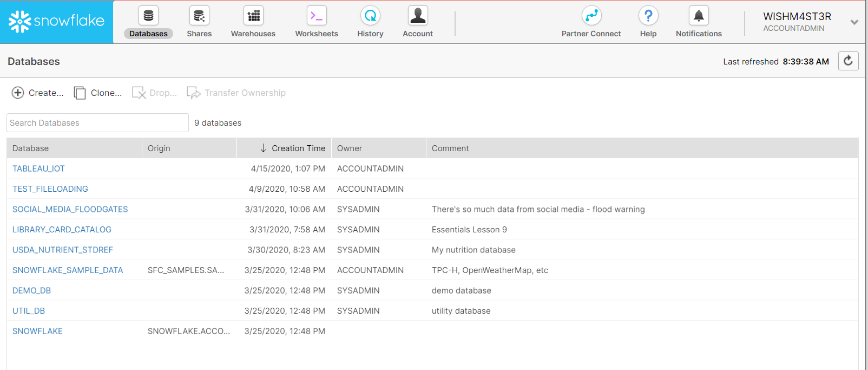
Task: Open the Worksheets icon
Action: 317,16
